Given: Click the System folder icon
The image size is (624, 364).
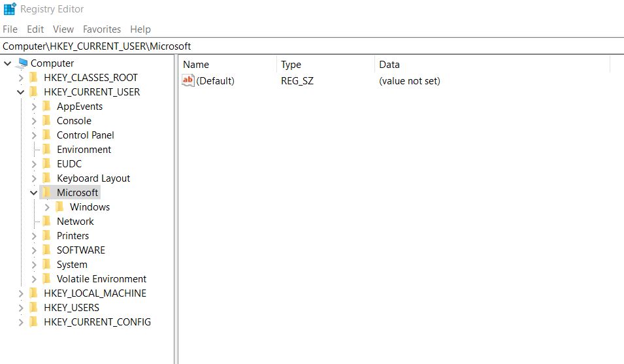Looking at the screenshot, I should point(46,264).
